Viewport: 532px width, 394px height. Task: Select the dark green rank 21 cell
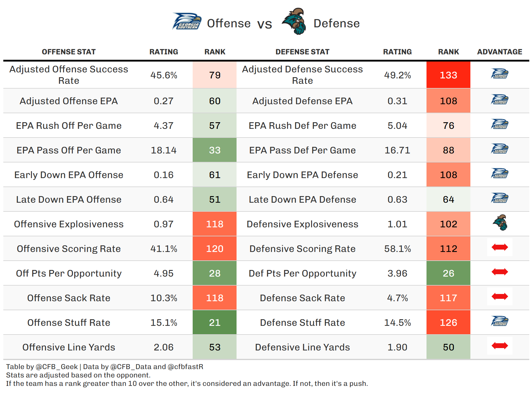215,323
